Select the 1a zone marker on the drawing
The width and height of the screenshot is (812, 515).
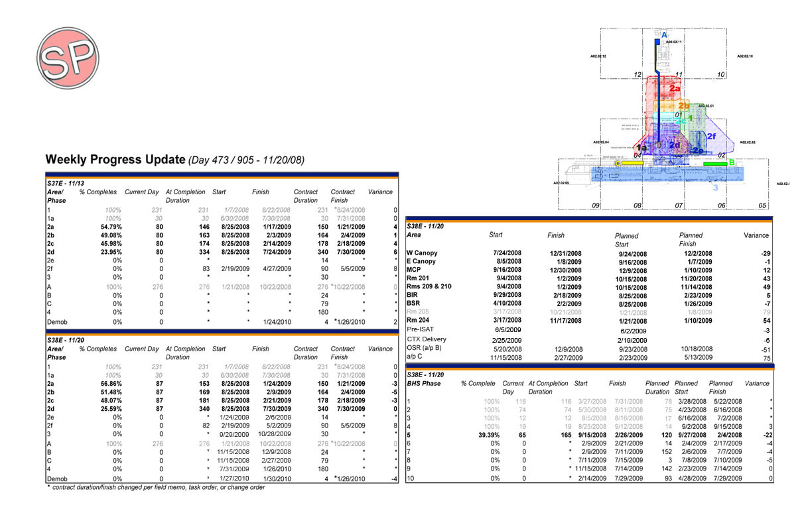641,147
